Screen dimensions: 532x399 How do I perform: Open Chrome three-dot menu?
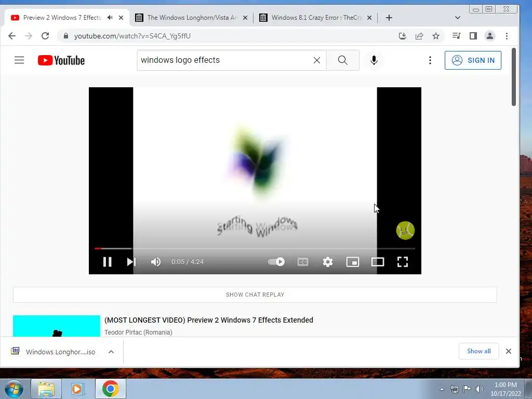[x=507, y=36]
